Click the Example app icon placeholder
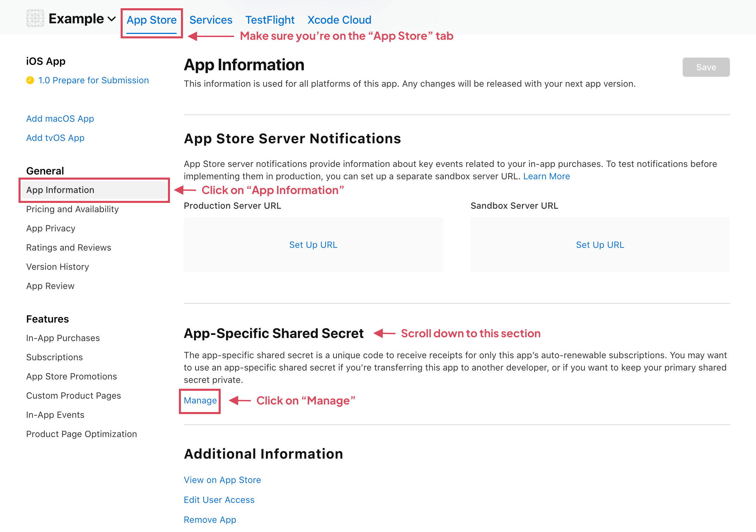 coord(35,19)
